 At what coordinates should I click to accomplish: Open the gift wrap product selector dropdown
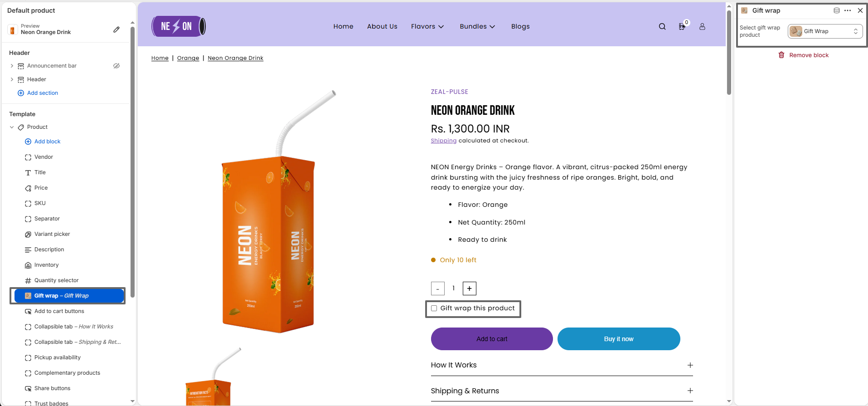point(825,31)
